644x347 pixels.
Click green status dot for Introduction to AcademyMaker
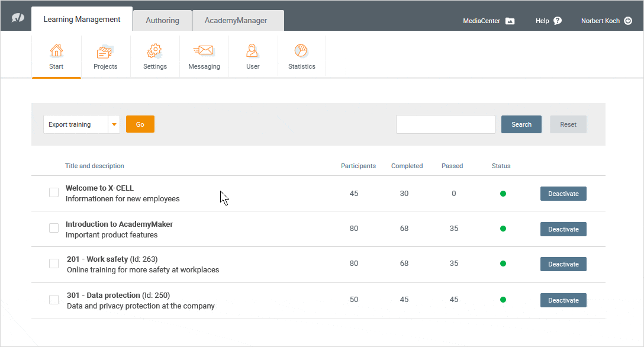[503, 229]
